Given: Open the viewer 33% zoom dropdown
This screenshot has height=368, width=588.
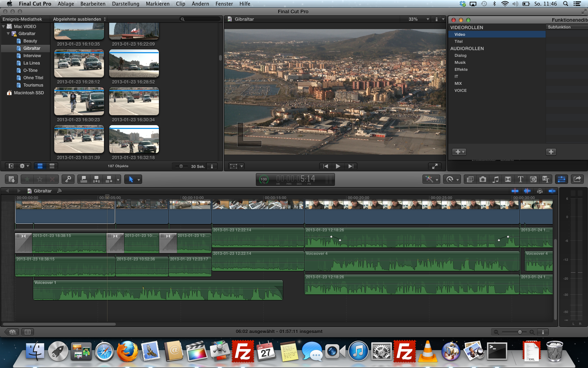Looking at the screenshot, I should pyautogui.click(x=419, y=19).
